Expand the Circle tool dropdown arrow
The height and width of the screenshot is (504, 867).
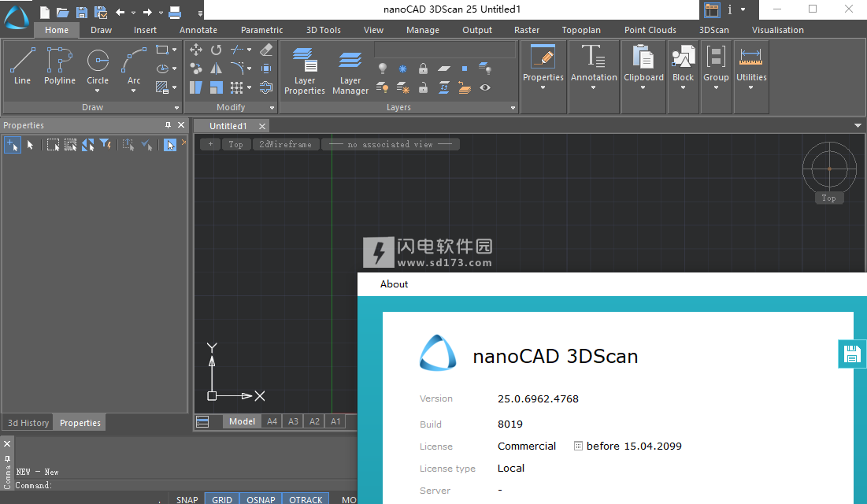point(98,91)
